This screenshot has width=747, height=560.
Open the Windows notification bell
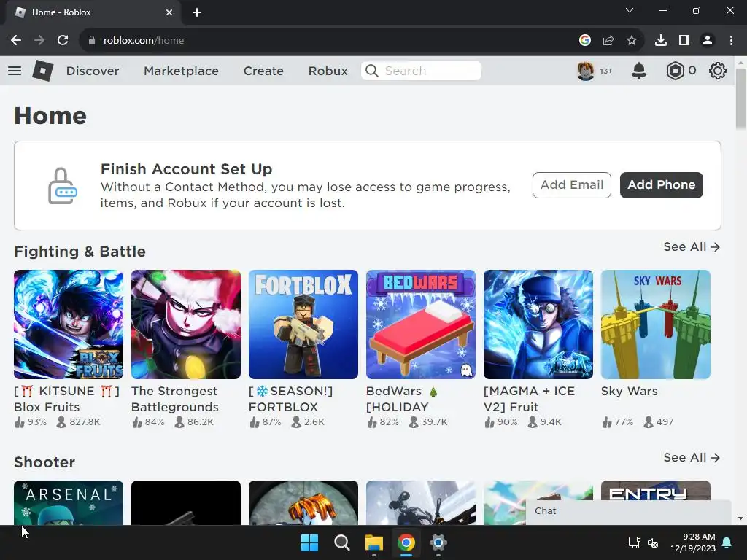pyautogui.click(x=727, y=542)
